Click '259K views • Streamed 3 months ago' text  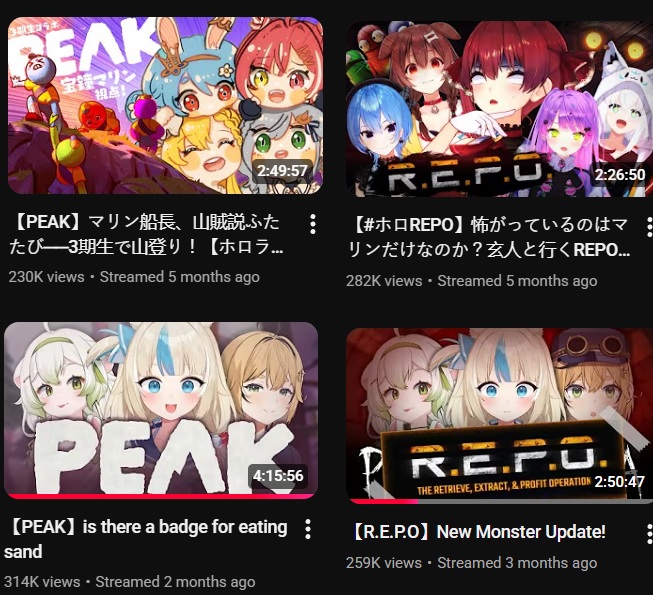(471, 563)
